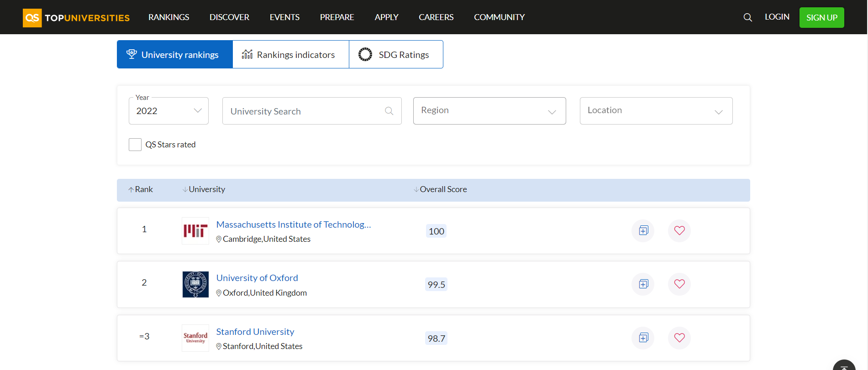Sort the table by Rank
The image size is (868, 370).
click(x=141, y=189)
